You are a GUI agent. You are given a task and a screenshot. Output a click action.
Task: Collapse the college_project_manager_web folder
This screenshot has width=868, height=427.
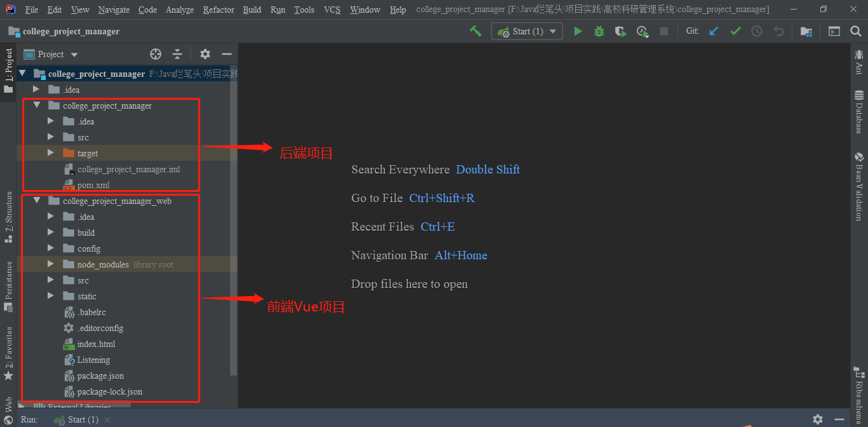36,201
